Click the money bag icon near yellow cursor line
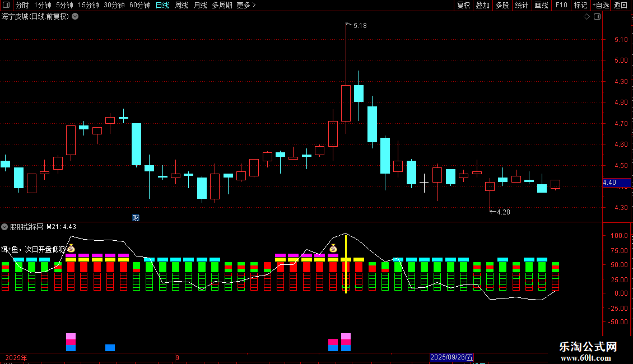The width and height of the screenshot is (633, 364). point(333,248)
